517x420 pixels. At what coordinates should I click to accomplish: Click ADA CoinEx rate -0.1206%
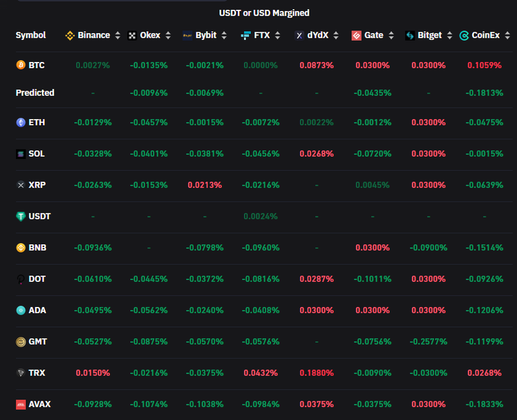484,311
